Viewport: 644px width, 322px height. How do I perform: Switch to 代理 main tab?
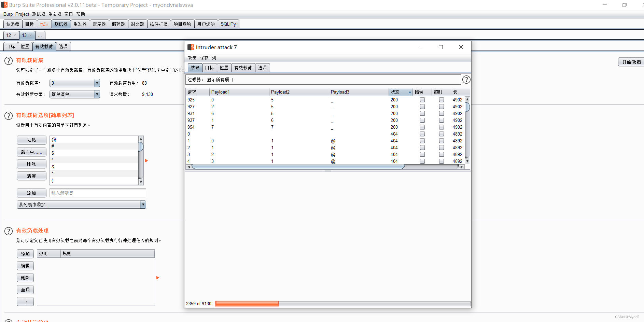pos(44,24)
